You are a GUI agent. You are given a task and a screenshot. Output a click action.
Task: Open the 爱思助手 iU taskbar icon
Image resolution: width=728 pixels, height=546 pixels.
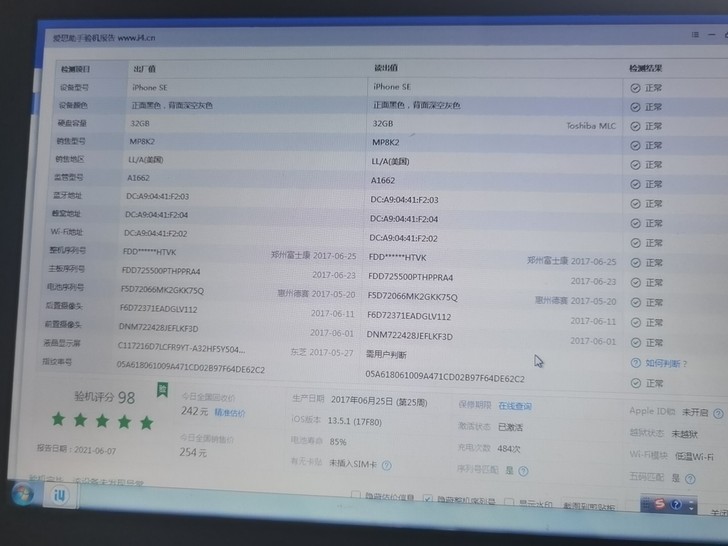coord(59,495)
